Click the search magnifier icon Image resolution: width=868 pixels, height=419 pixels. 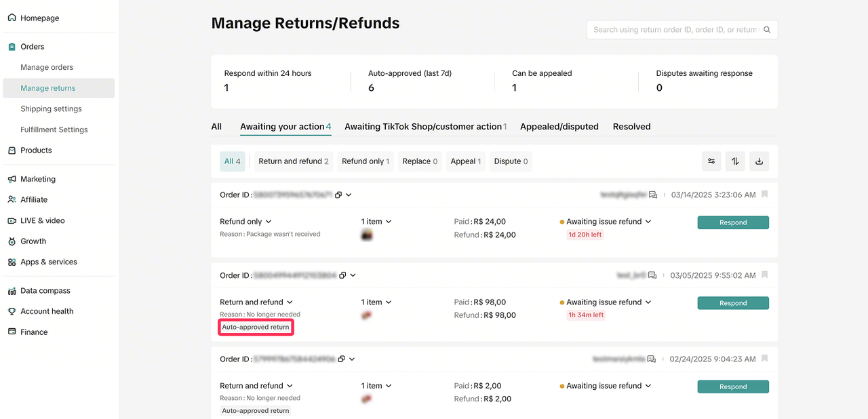(x=767, y=30)
